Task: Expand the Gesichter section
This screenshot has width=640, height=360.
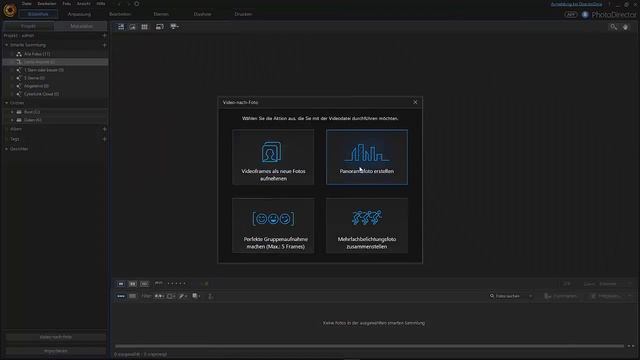Action: click(7, 149)
